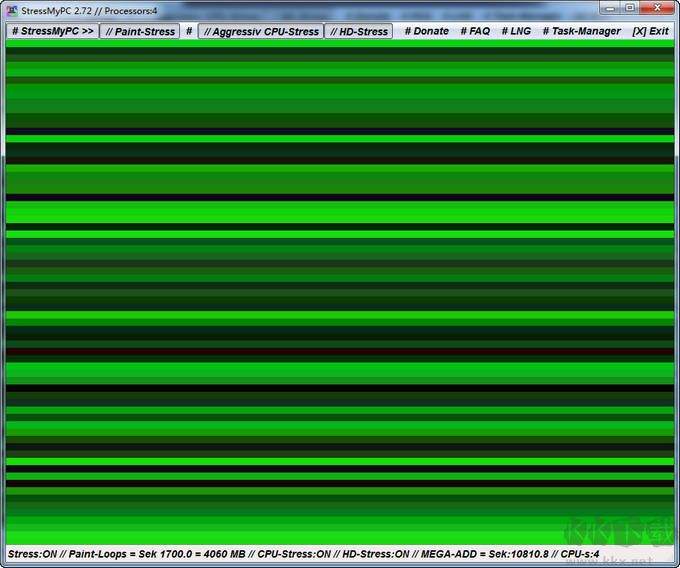Toggle Aggressiv CPU-Stress mode
Screen dimensions: 680x568
point(260,31)
